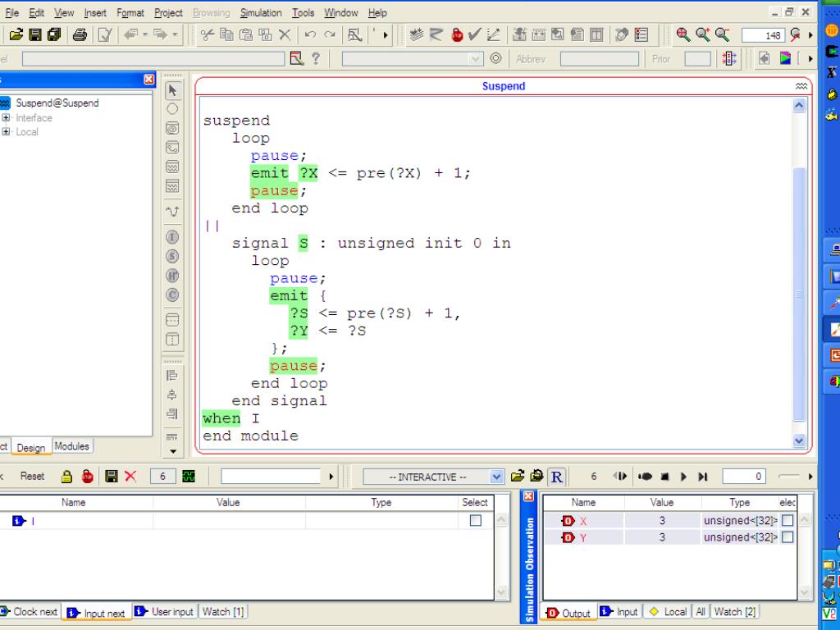Cut selection with the scissors icon
Image resolution: width=840 pixels, height=630 pixels.
[x=207, y=34]
